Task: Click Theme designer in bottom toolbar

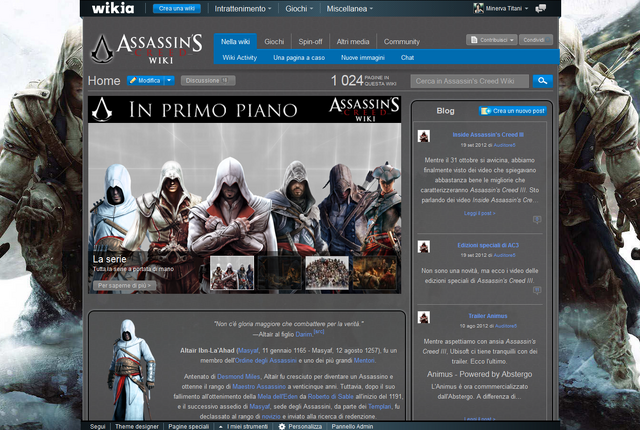Action: [137, 426]
